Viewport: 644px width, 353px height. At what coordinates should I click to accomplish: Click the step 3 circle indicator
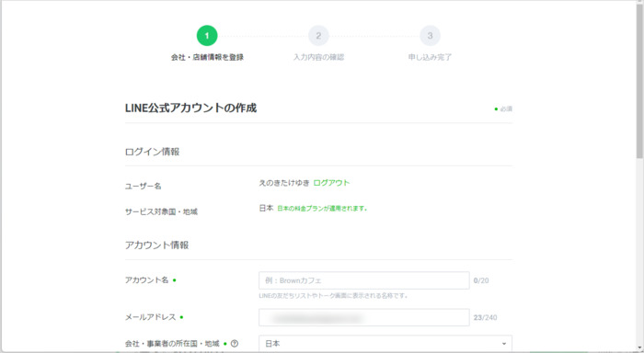[430, 36]
